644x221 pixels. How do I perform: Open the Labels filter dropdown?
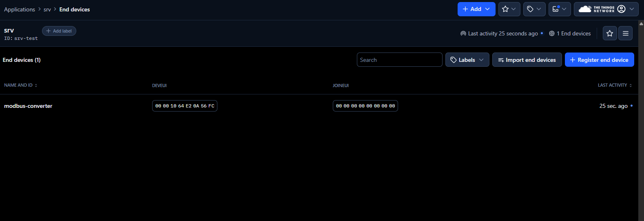467,60
